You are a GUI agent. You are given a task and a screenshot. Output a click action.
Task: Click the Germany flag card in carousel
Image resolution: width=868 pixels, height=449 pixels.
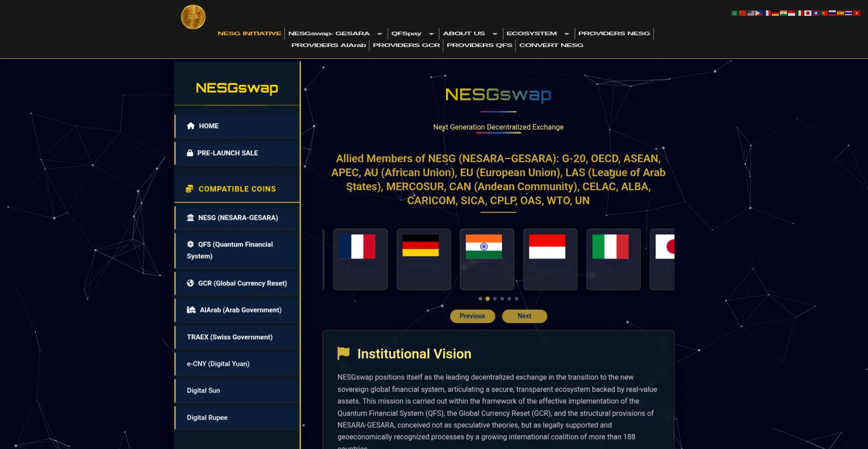pos(423,259)
